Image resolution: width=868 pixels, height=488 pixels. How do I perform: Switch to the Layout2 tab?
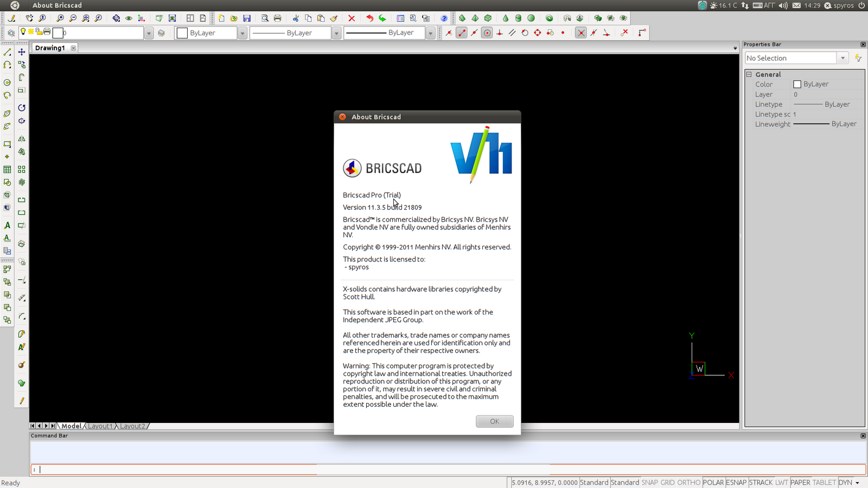(x=132, y=426)
